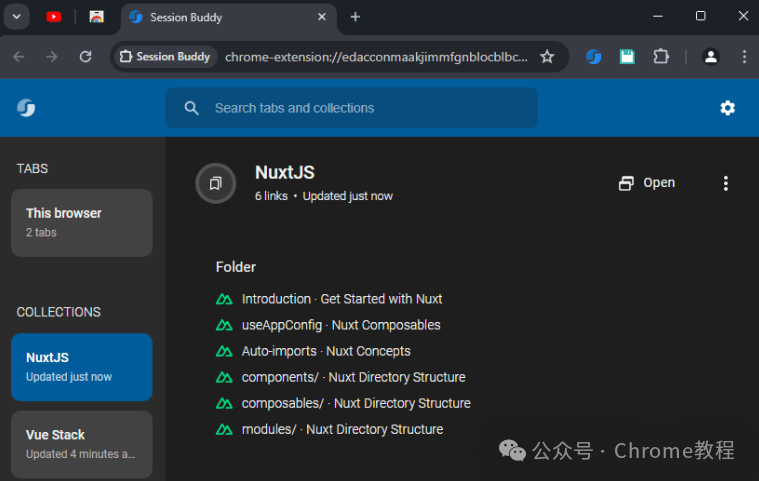Screen dimensions: 759x481
Task: Open the Extensions puzzle menu
Action: (x=661, y=57)
